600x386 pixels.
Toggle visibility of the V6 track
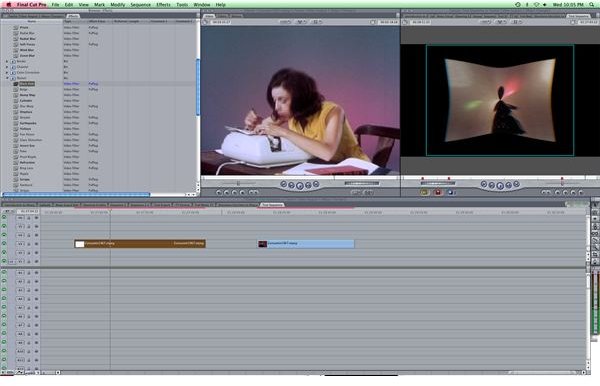(4, 217)
